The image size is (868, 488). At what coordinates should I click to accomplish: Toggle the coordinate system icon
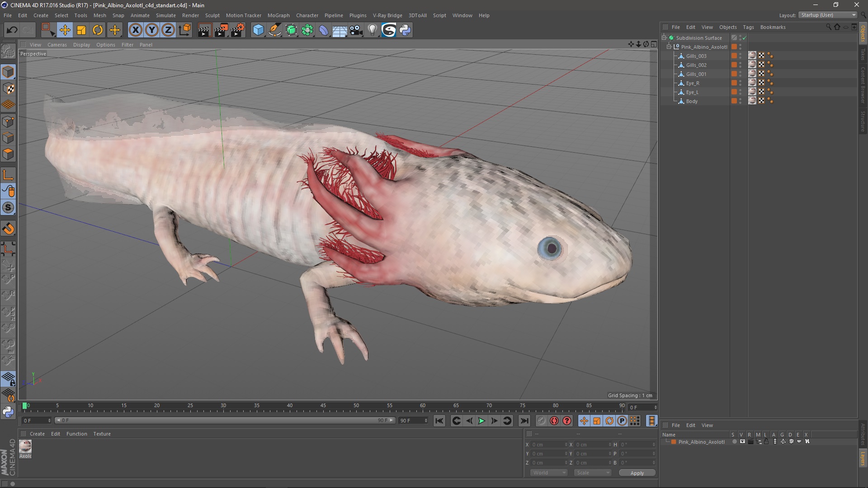point(184,30)
